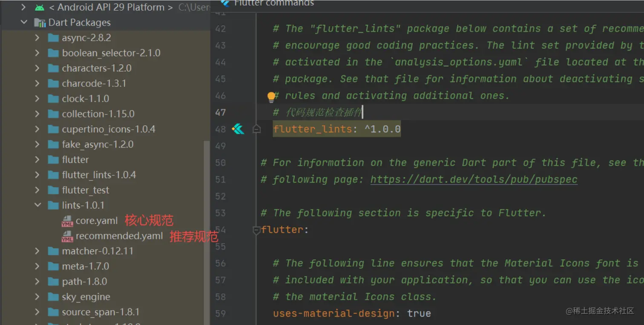Expand the Android API 29 Platform node
Screen dimensions: 644x325
point(24,7)
